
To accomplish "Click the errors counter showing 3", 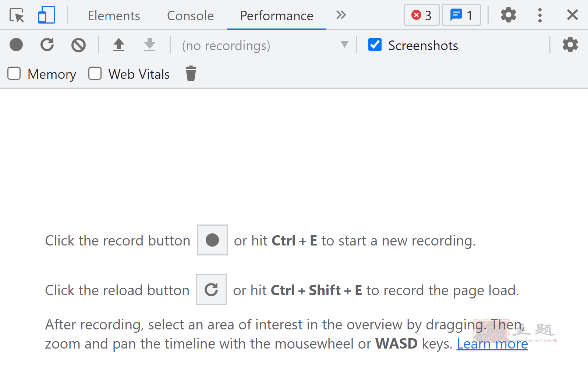I will [421, 15].
